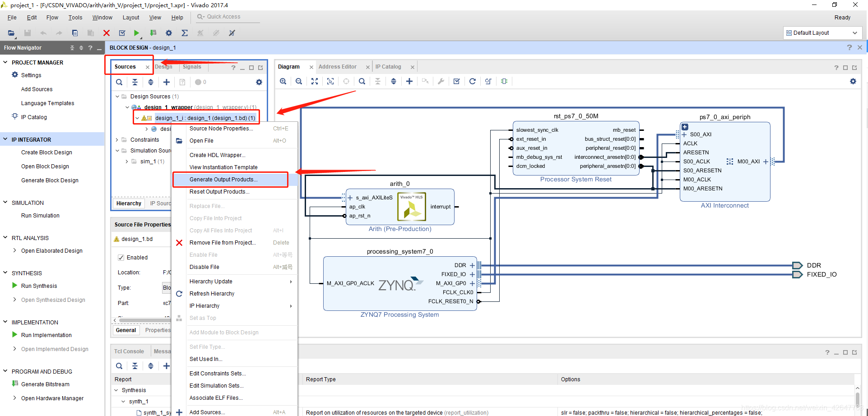
Task: Expand the S00_AXI interface plus on ps7_0_axi_periph
Action: [x=684, y=134]
